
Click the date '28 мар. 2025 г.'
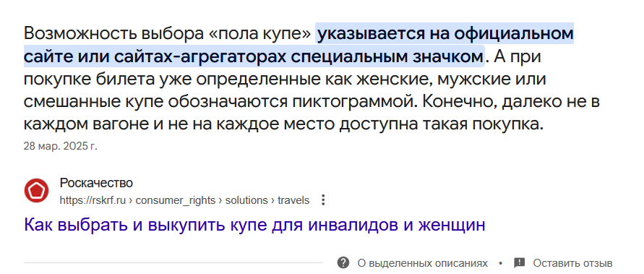(x=61, y=146)
